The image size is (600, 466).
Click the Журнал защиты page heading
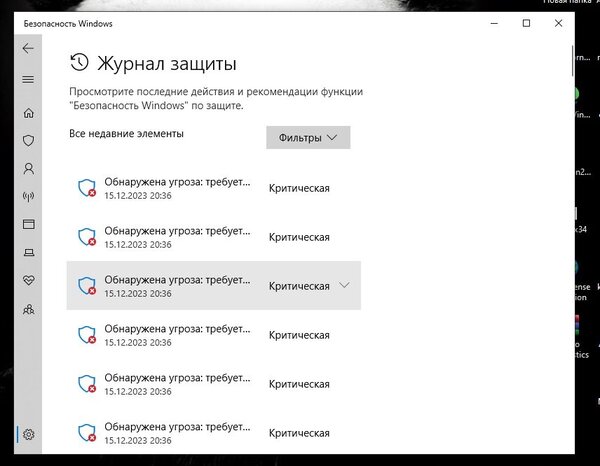(x=166, y=64)
